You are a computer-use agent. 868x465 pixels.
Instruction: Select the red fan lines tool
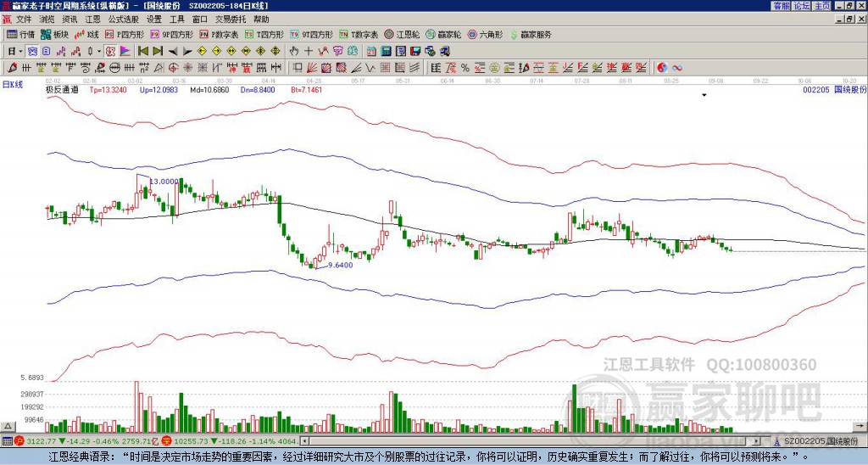pos(312,68)
